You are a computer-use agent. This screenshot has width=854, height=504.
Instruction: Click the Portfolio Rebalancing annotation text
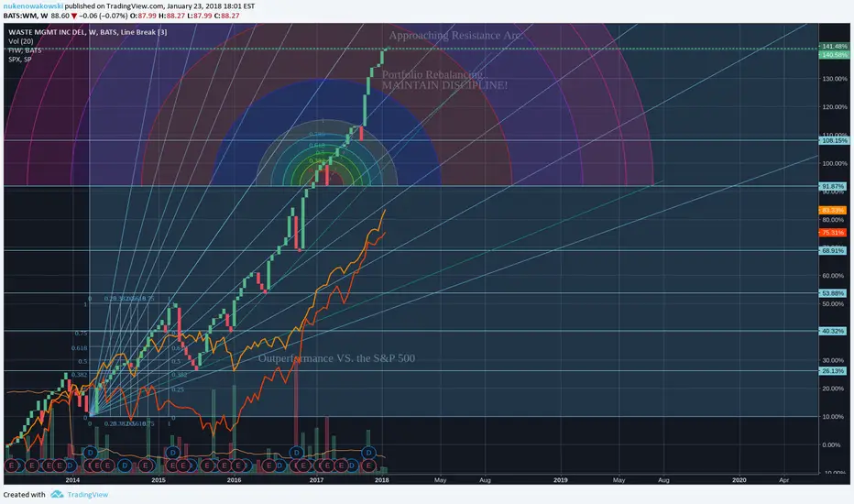pos(433,74)
